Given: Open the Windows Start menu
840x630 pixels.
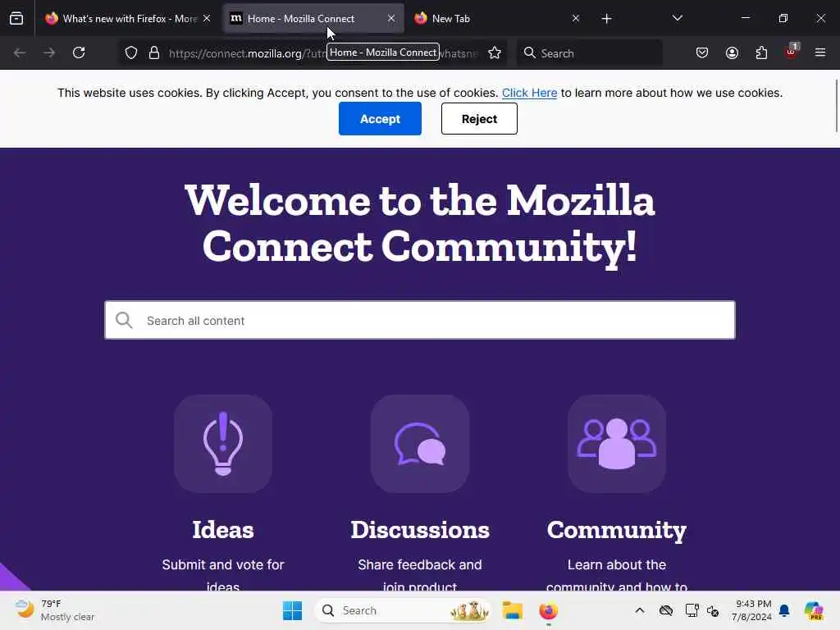Looking at the screenshot, I should point(292,610).
